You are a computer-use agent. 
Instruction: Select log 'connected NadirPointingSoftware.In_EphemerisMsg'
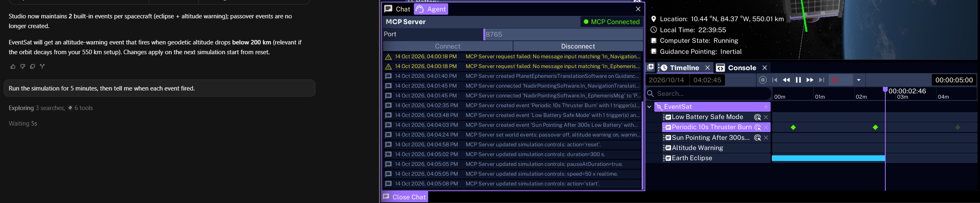pos(512,96)
